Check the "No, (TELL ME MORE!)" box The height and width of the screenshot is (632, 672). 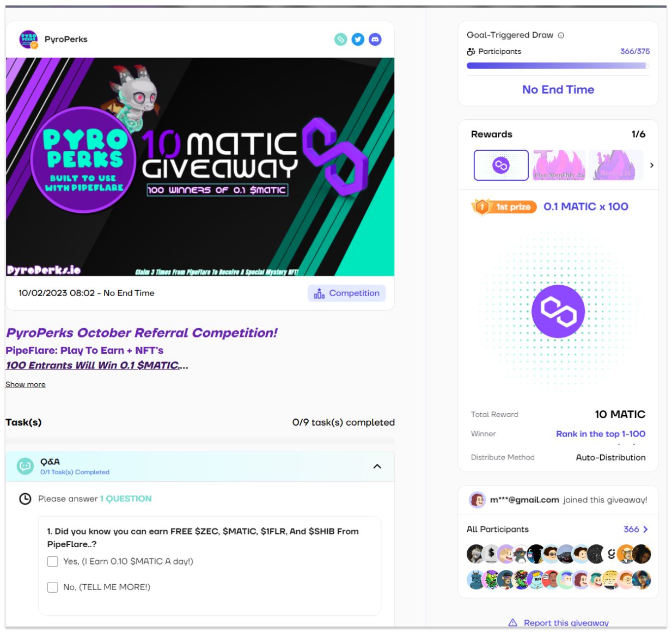53,587
